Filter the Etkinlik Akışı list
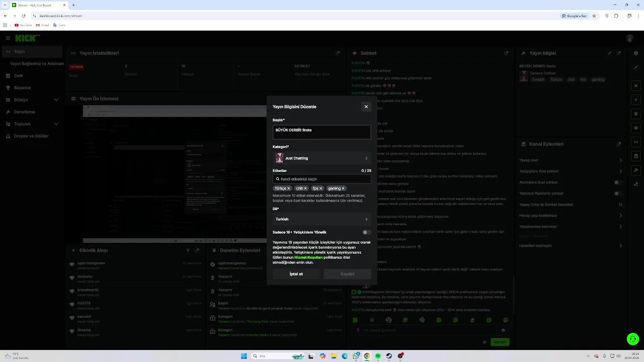Viewport: 644px width, 362px height. [188, 250]
